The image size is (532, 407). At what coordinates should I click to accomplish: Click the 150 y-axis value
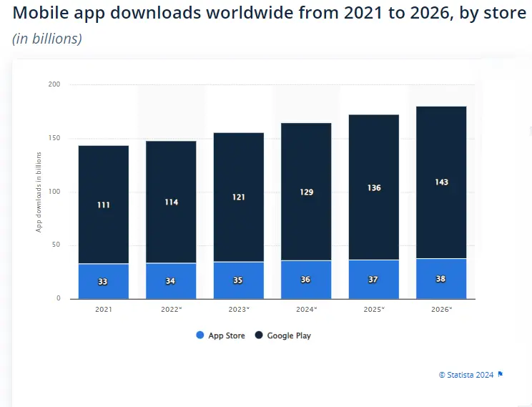coord(54,138)
